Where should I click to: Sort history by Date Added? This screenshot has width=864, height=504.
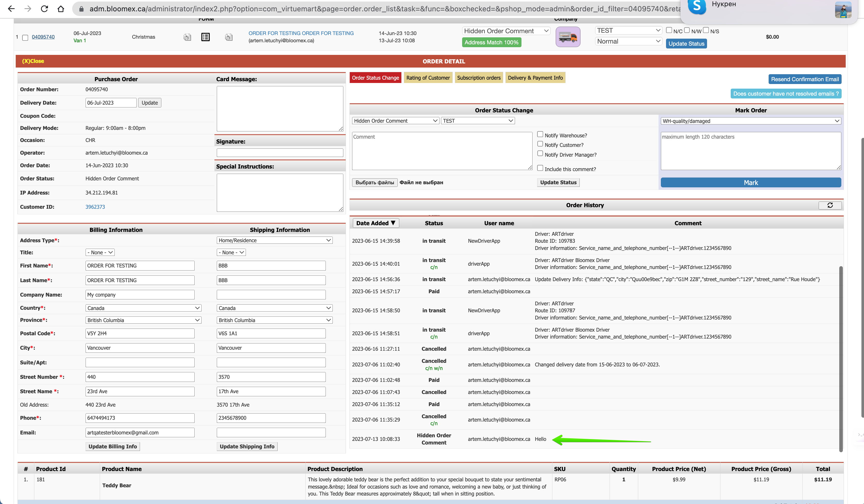click(376, 223)
